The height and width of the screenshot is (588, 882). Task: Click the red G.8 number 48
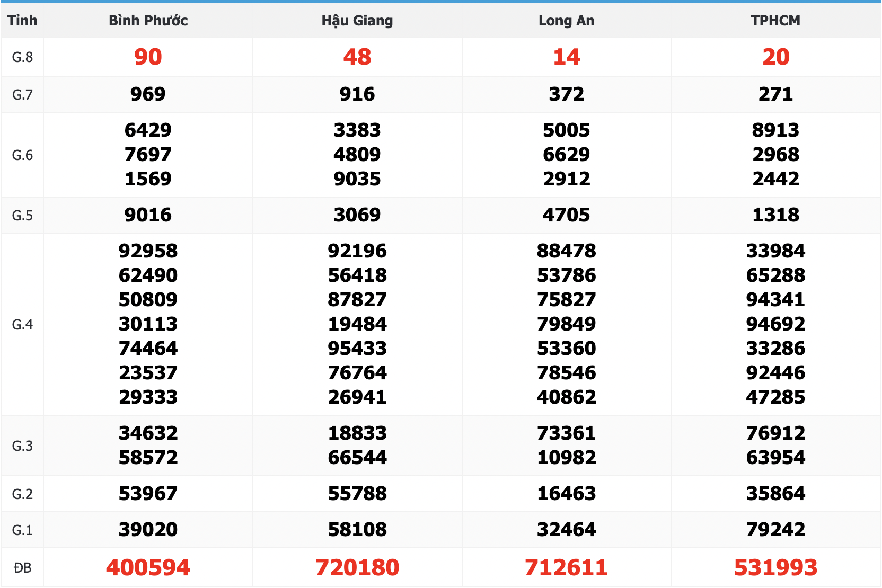tap(357, 57)
